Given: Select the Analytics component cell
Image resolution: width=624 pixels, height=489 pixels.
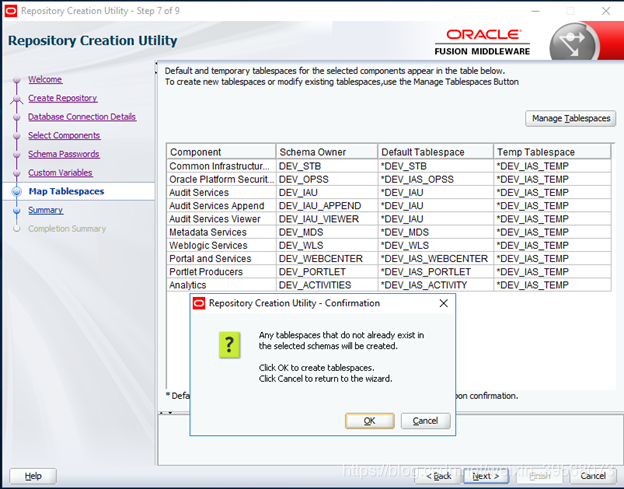Looking at the screenshot, I should coord(221,285).
